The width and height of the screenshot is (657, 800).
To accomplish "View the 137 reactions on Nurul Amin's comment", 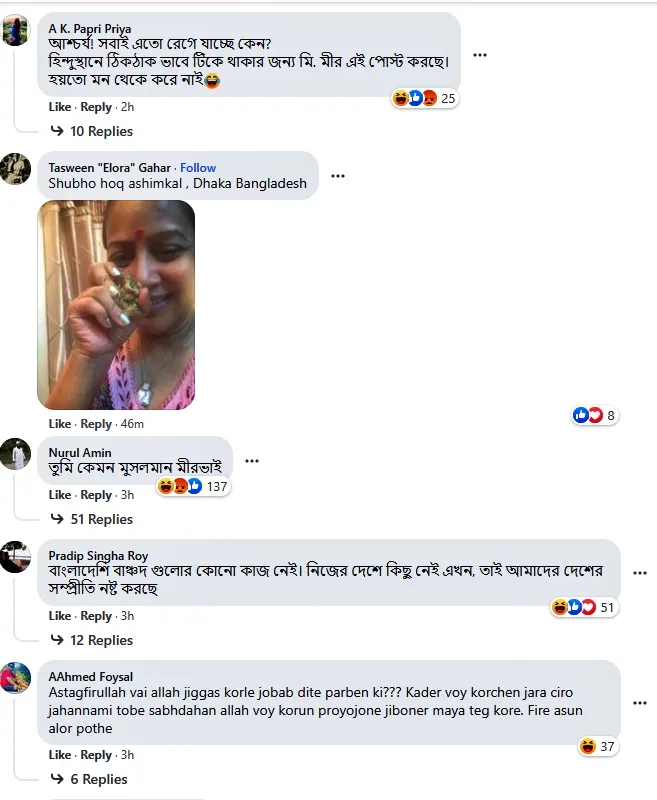I will [x=193, y=486].
